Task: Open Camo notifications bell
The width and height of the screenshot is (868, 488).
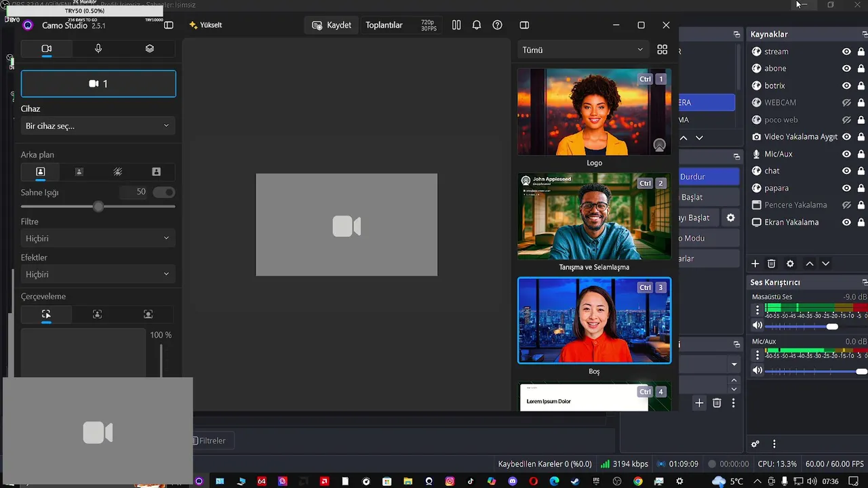Action: point(477,25)
